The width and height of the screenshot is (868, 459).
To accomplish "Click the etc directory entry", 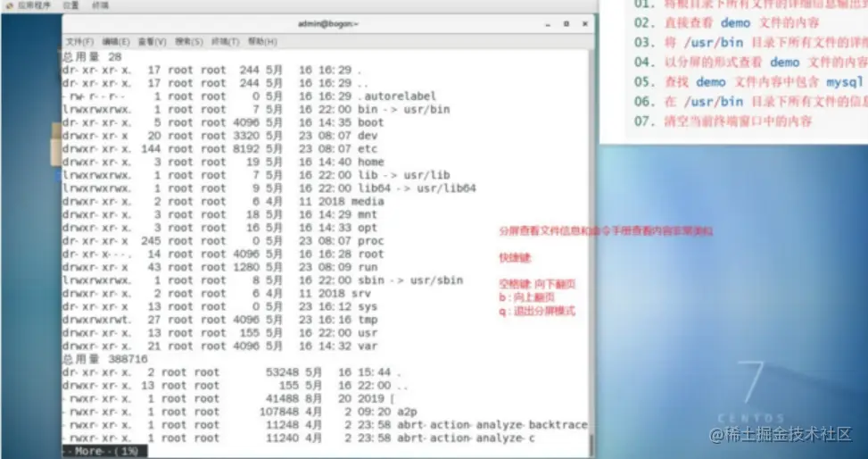I will (368, 149).
